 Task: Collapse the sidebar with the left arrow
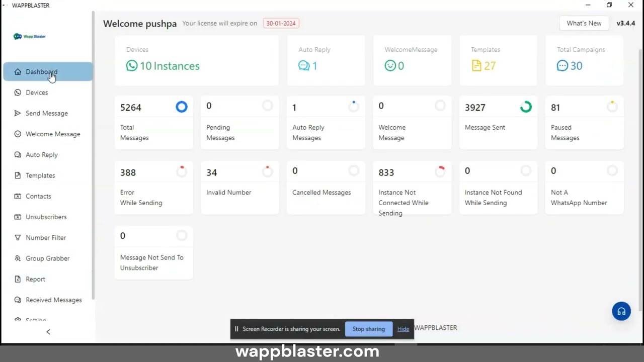48,332
